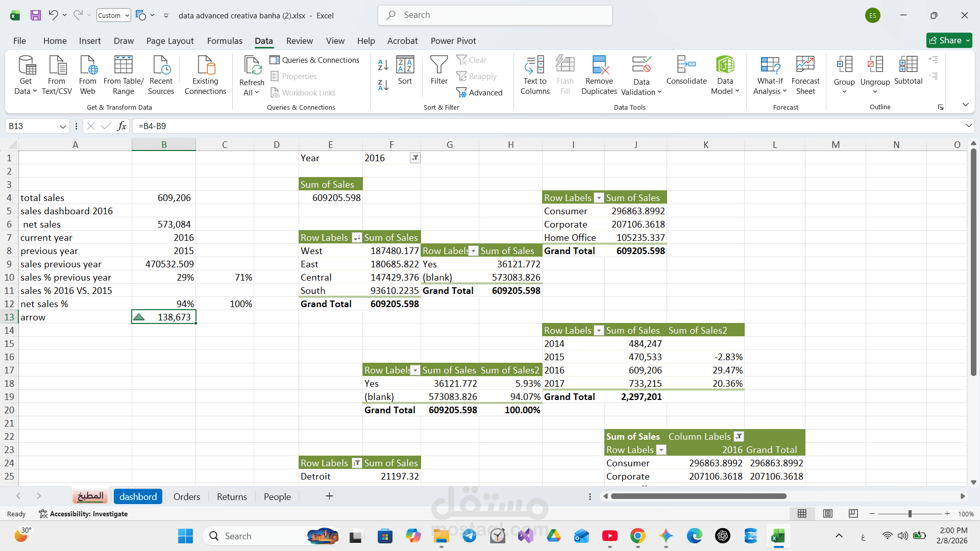This screenshot has height=551, width=980.
Task: Switch to Page Layout view button
Action: coord(828,514)
